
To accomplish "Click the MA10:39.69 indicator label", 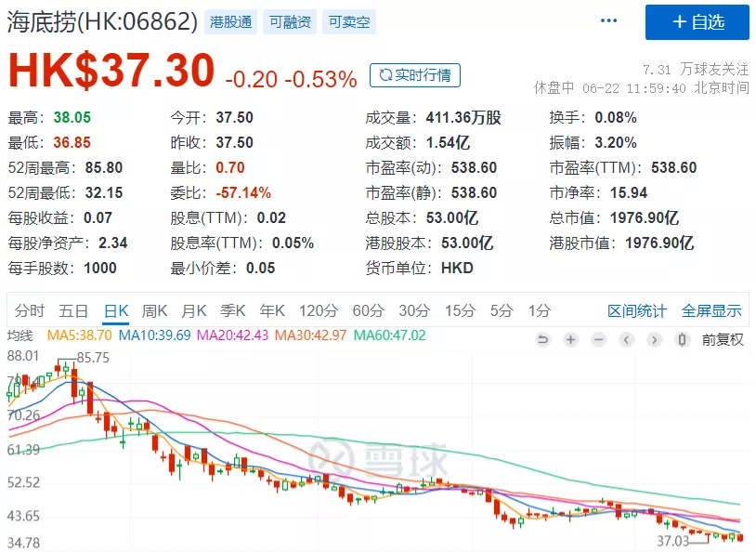I will click(155, 335).
